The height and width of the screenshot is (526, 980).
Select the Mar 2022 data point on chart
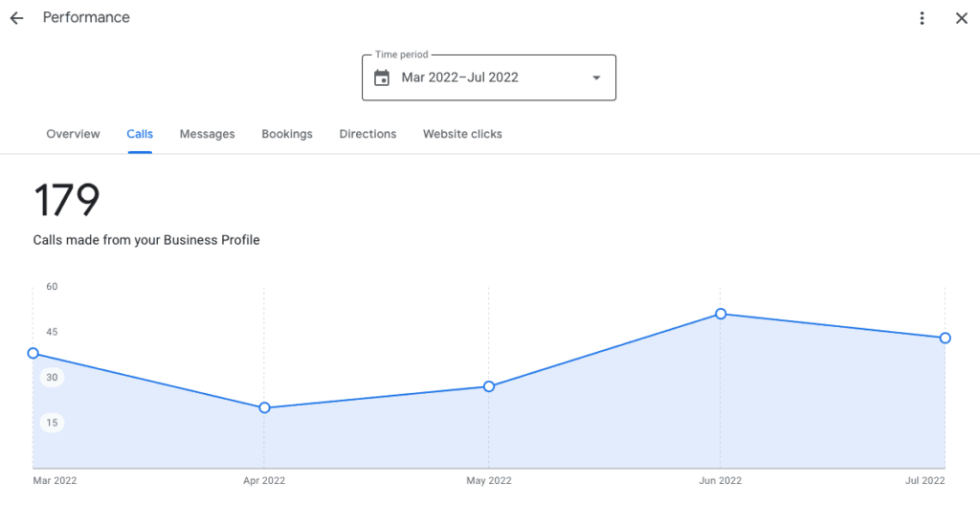pos(33,353)
